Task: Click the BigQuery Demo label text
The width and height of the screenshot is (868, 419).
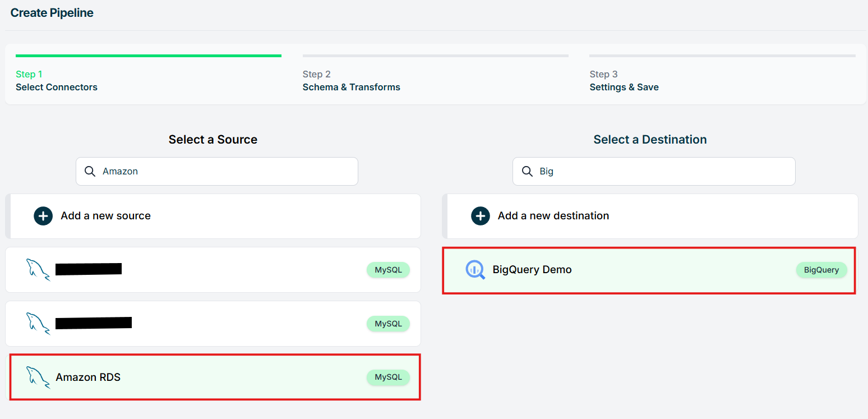Action: [x=532, y=270]
